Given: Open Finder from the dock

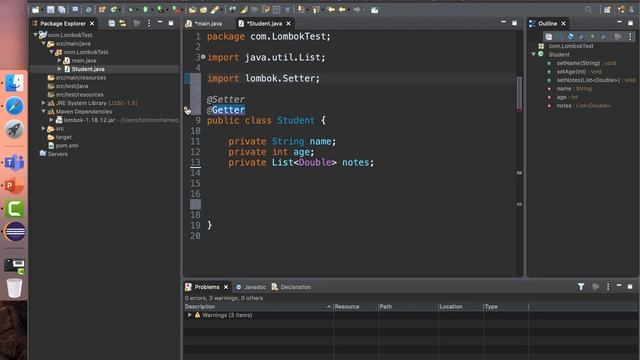Looking at the screenshot, I should point(15,83).
